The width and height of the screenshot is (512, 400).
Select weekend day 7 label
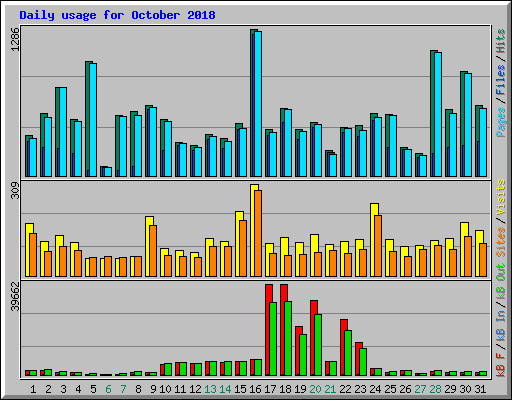click(123, 389)
